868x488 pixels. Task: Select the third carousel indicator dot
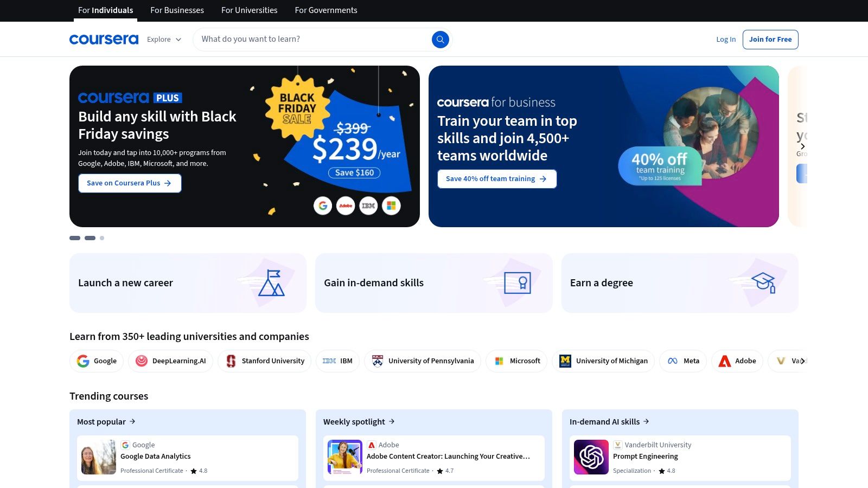[101, 238]
